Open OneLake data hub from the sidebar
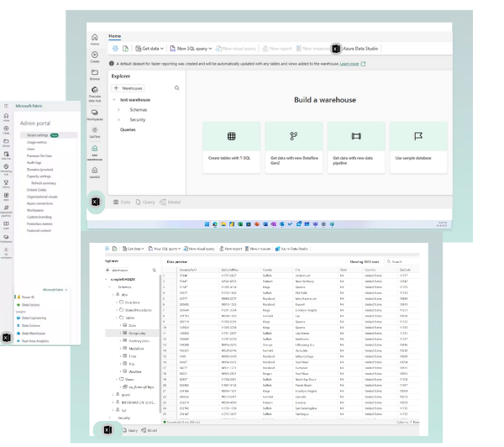504x447 pixels. tap(94, 94)
